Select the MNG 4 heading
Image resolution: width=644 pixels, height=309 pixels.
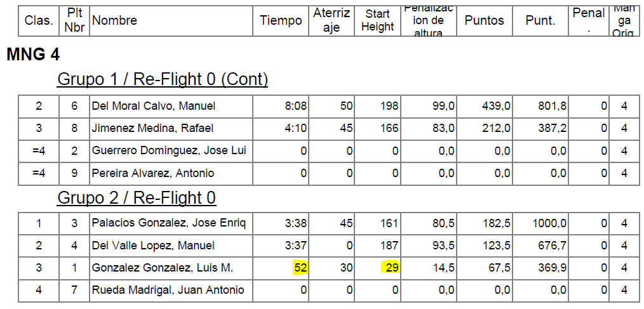(33, 55)
